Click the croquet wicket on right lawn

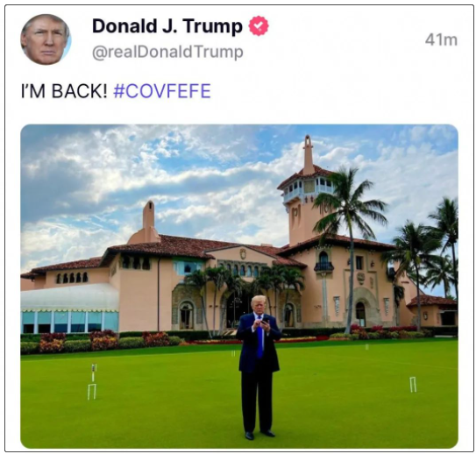coord(413,384)
